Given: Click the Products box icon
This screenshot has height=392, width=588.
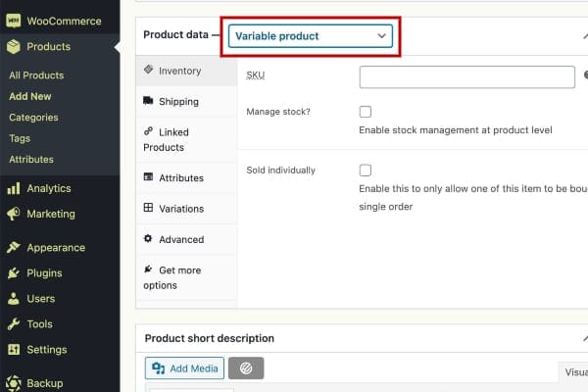Looking at the screenshot, I should point(13,46).
